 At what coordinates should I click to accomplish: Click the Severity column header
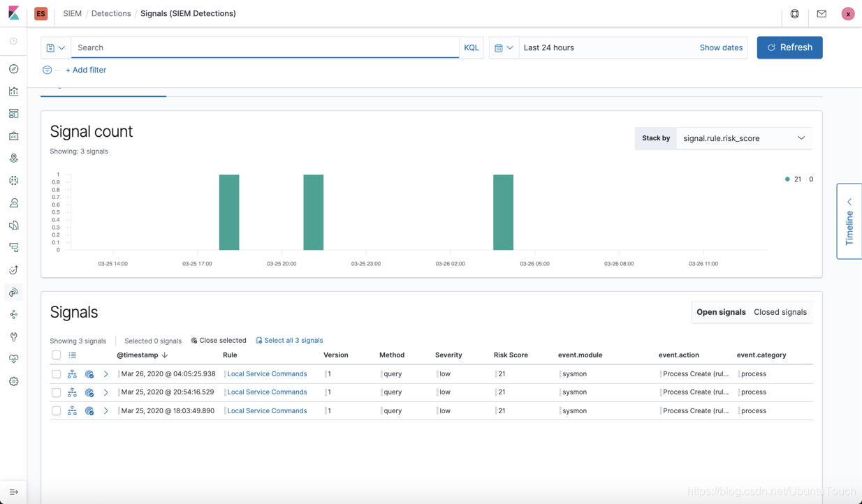point(448,355)
